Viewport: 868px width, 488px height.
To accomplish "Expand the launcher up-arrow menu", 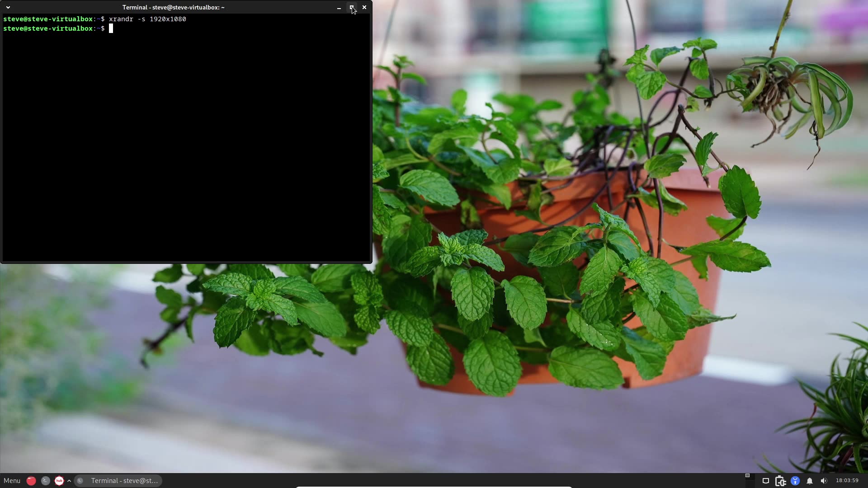I will [x=69, y=481].
